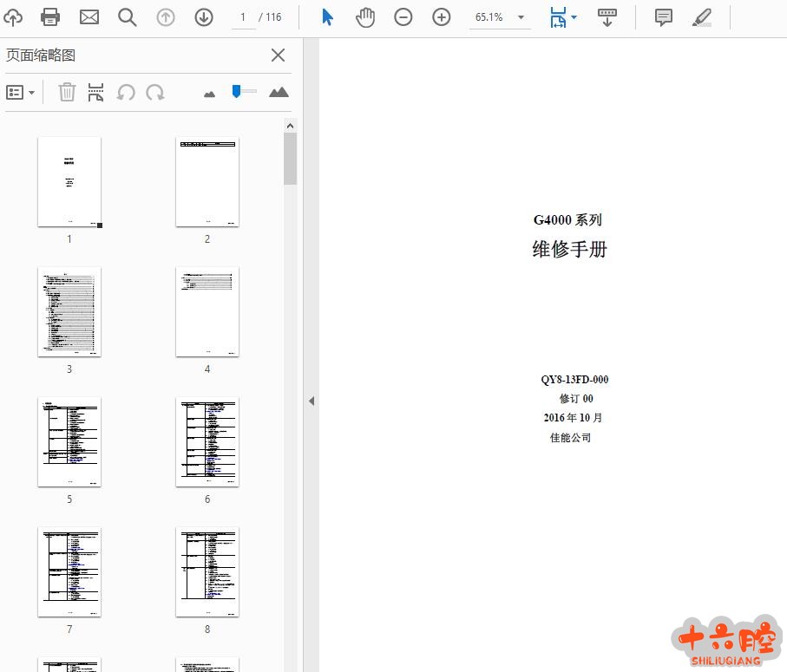Viewport: 787px width, 672px height.
Task: Click the zoom in plus button
Action: (442, 17)
